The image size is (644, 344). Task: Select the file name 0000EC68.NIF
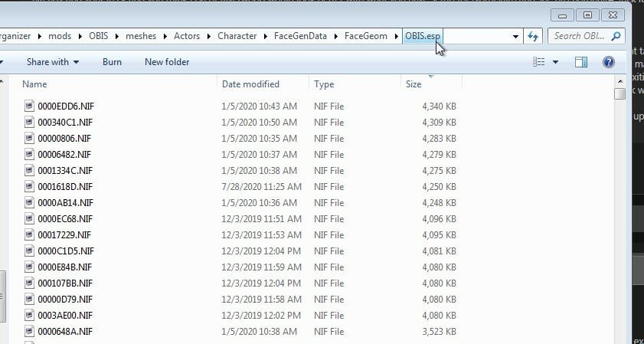point(65,218)
